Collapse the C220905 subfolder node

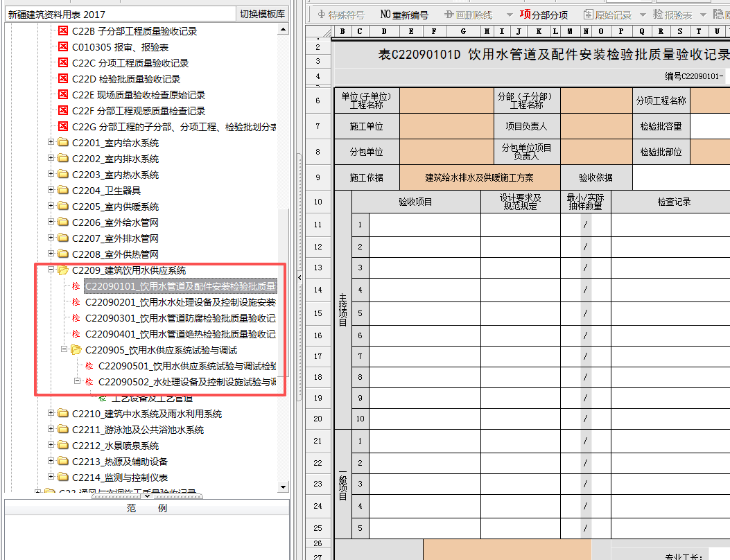64,350
